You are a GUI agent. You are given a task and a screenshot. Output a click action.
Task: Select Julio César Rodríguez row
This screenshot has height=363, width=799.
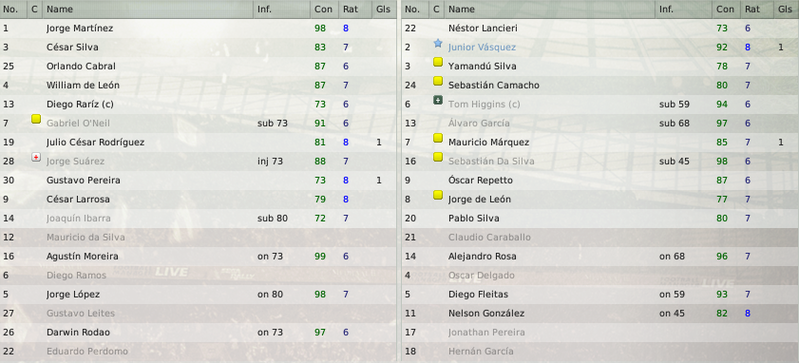tap(198, 142)
